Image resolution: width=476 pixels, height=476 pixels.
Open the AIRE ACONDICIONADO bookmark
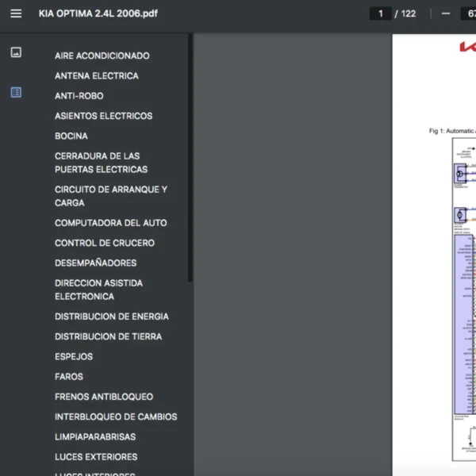tap(102, 56)
